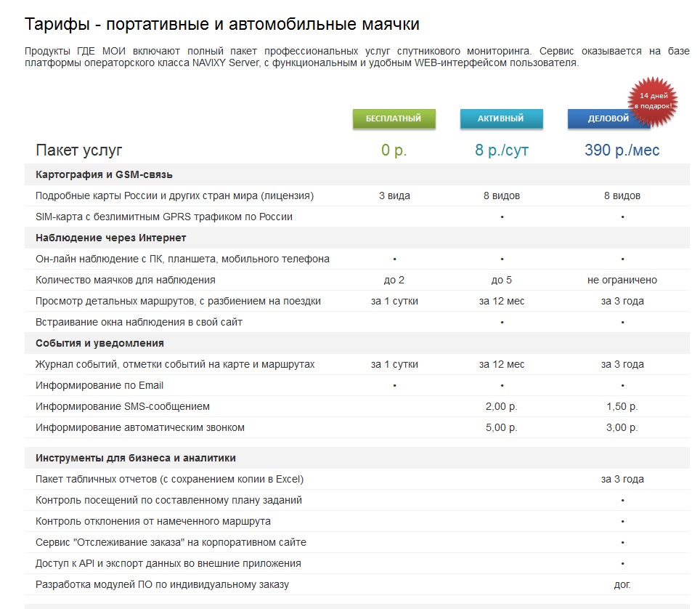The width and height of the screenshot is (700, 609).
Task: Click the 'Количество маячков для наблюдения' row label
Action: [x=125, y=280]
